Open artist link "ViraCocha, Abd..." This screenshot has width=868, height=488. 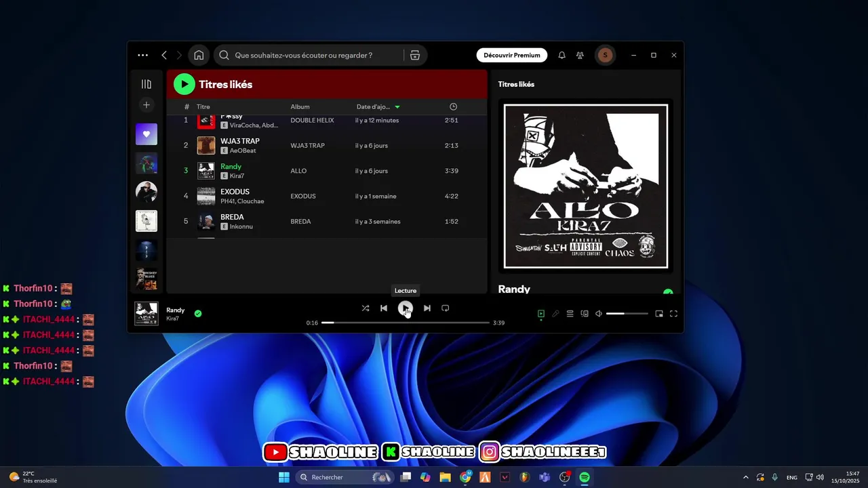pyautogui.click(x=254, y=125)
